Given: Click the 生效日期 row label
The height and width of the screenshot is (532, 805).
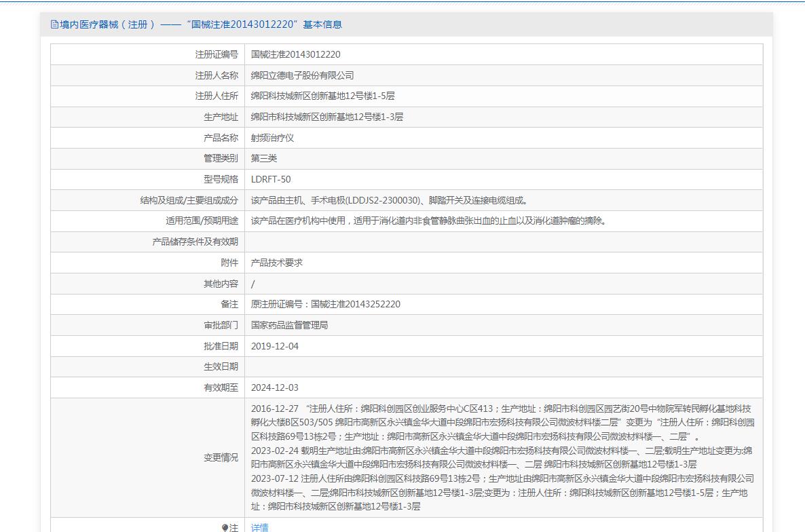Looking at the screenshot, I should (221, 367).
